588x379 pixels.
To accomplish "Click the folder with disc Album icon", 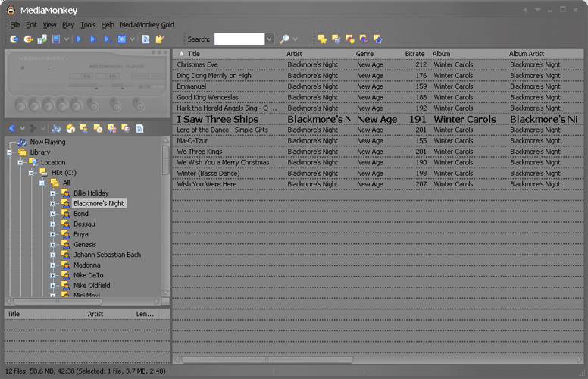I will [x=98, y=129].
